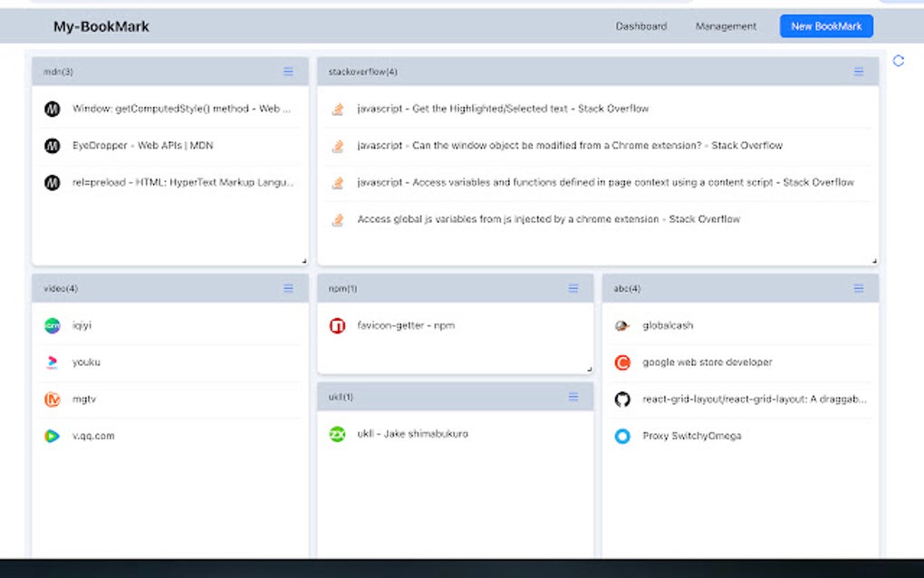Viewport: 924px width, 578px height.
Task: Open the google web store developer link
Action: pos(707,362)
